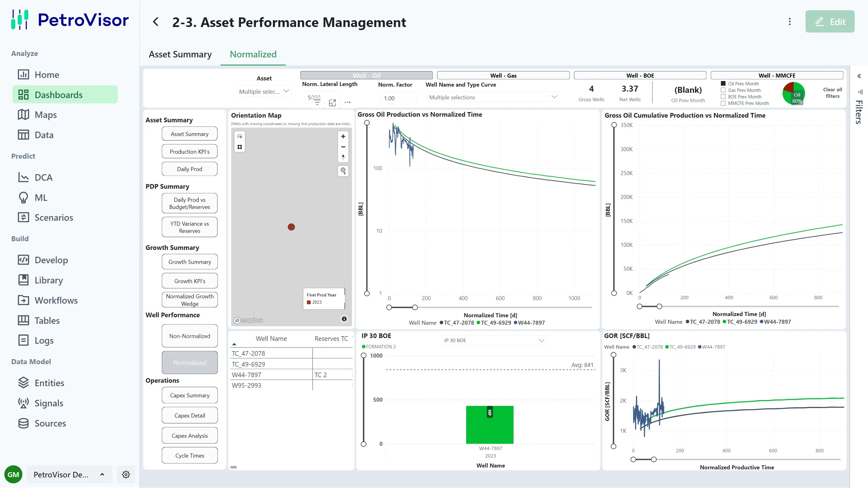Expand the IP 30 BOE dropdown
Image resolution: width=868 pixels, height=488 pixels.
click(494, 340)
